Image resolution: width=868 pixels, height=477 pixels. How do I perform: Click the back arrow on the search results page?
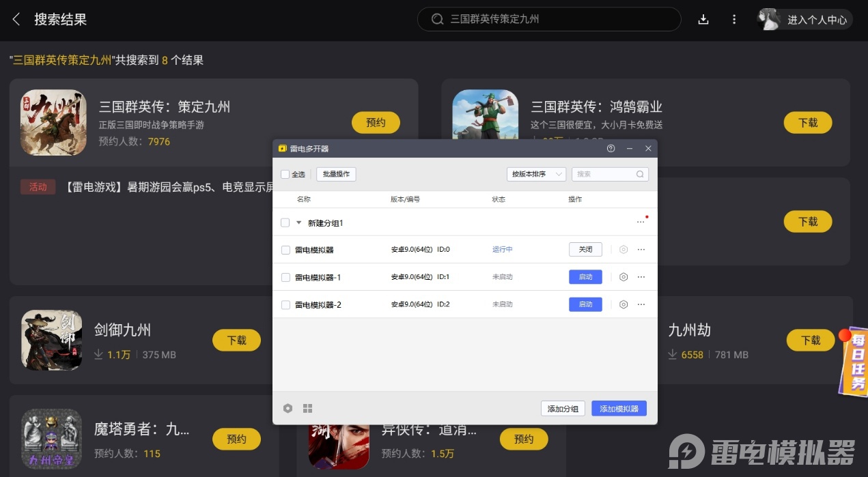click(x=15, y=19)
